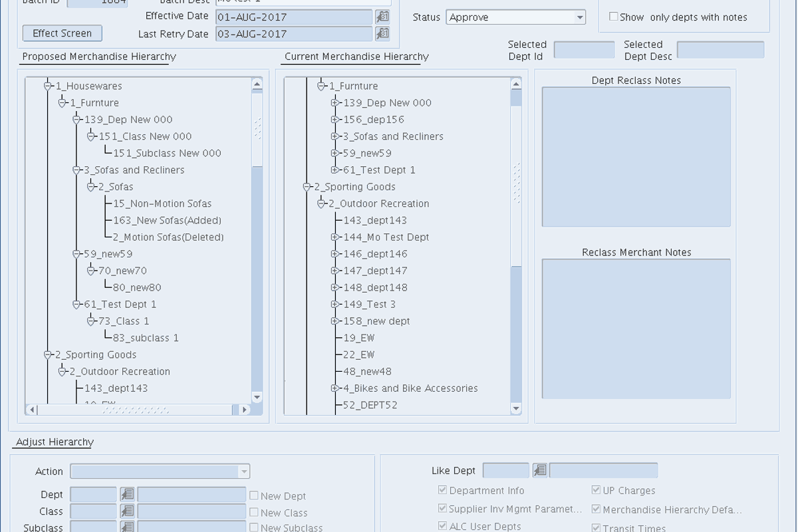Screen dimensions: 798x532
Task: Select 151_Subclass New 000 item
Action: point(167,153)
